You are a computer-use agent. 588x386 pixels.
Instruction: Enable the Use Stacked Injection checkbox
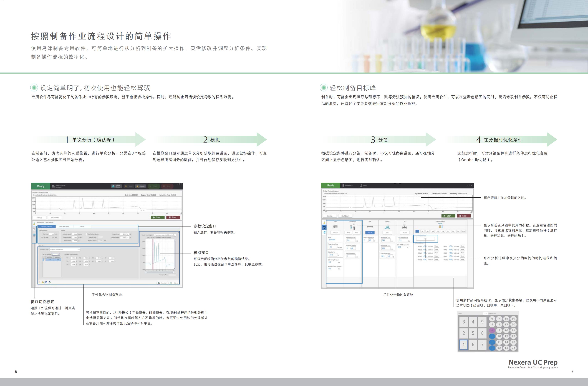[x=87, y=234]
